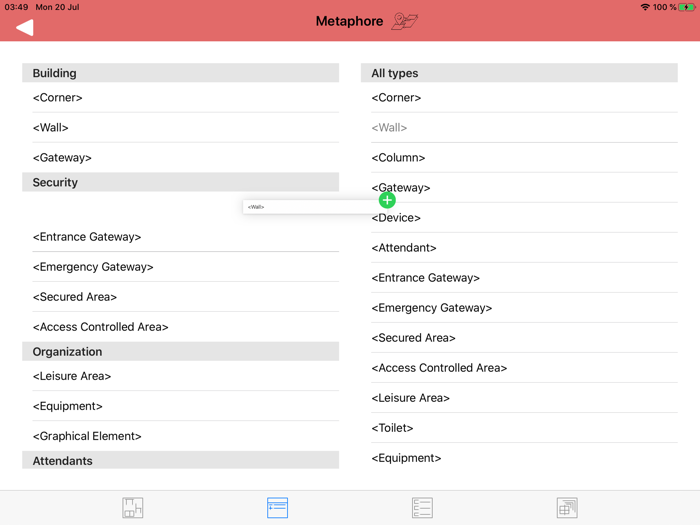Select <Column> in All types
The width and height of the screenshot is (700, 525).
524,158
